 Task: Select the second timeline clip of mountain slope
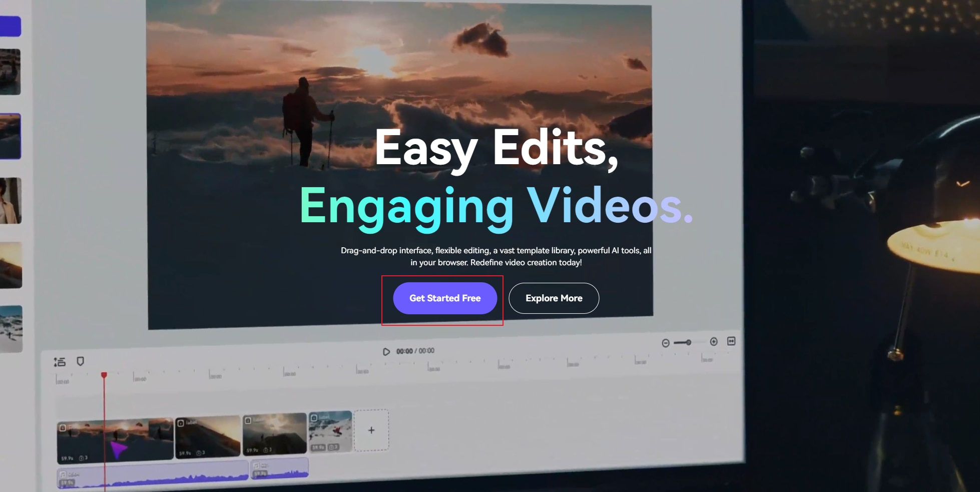(208, 436)
